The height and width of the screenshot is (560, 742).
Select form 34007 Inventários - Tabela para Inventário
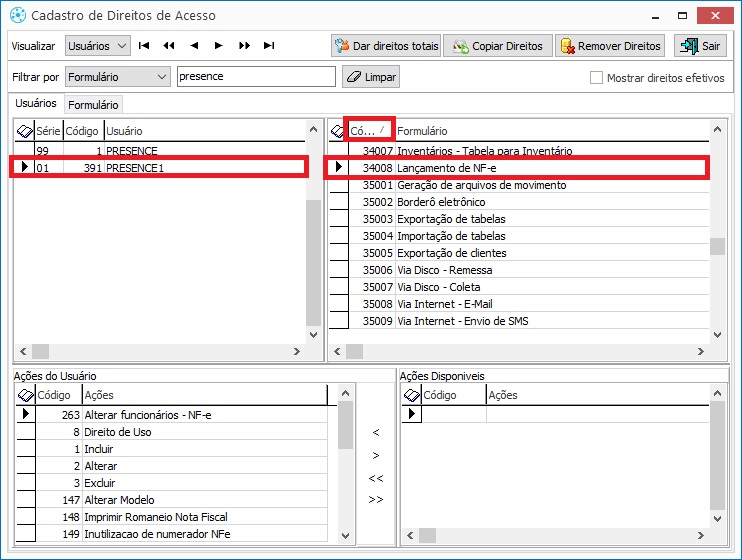coord(519,151)
